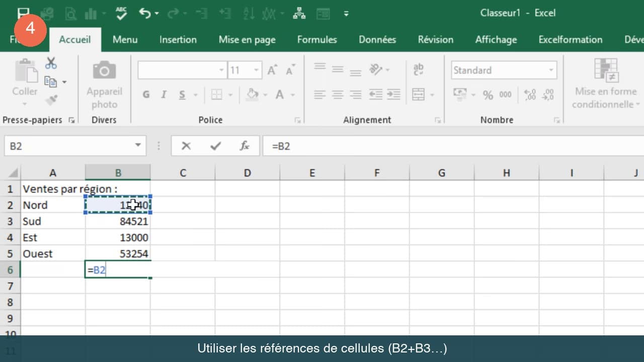Open the Mise en page tab
This screenshot has height=362, width=644.
pos(247,40)
